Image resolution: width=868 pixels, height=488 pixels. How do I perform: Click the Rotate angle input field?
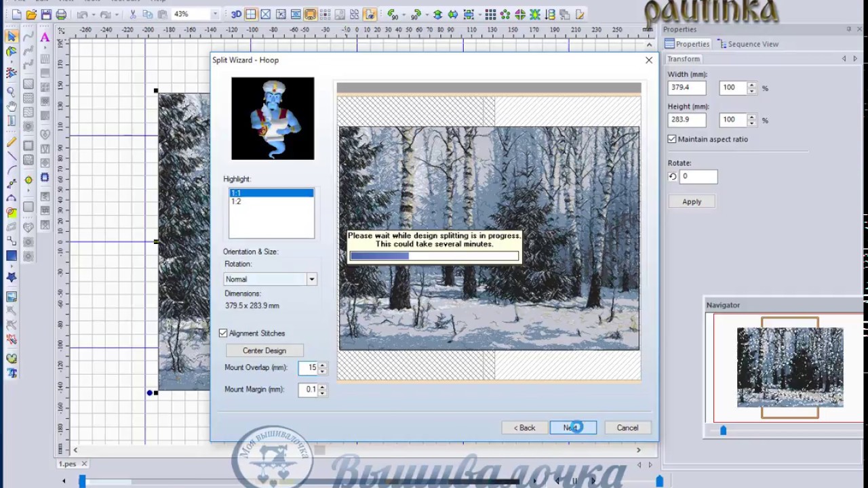[698, 176]
